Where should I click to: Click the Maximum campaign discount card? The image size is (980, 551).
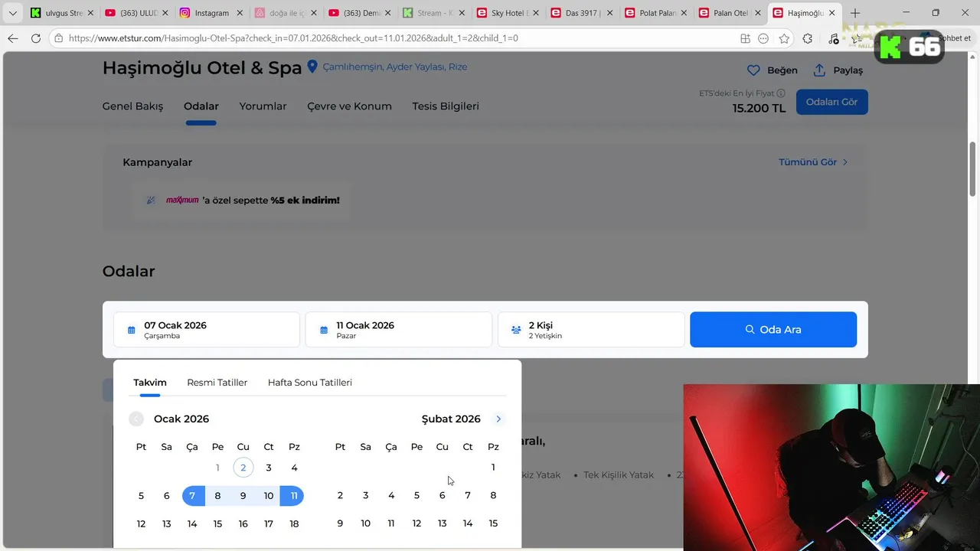click(x=240, y=201)
